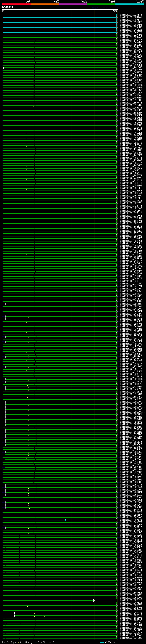Select the label UniRef100_C6PZV4
This screenshot has height=644, width=146.
point(131,72)
